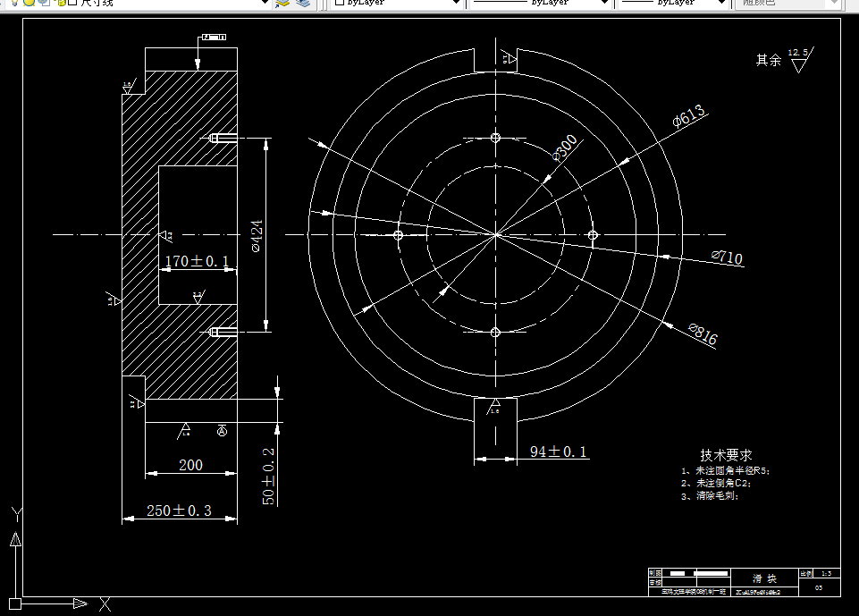The width and height of the screenshot is (859, 616).
Task: Click the ZCuAl9Fe4Ni4Mn2 material text
Action: pyautogui.click(x=758, y=593)
